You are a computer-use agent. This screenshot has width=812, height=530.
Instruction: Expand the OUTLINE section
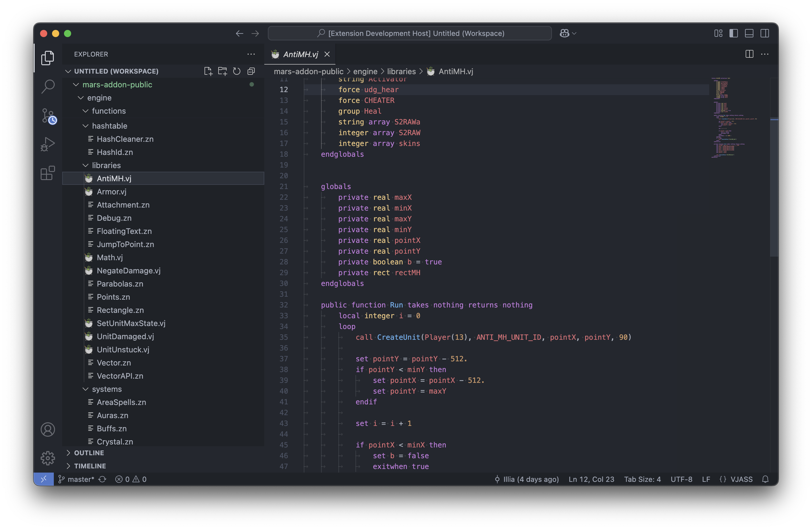[x=89, y=453]
